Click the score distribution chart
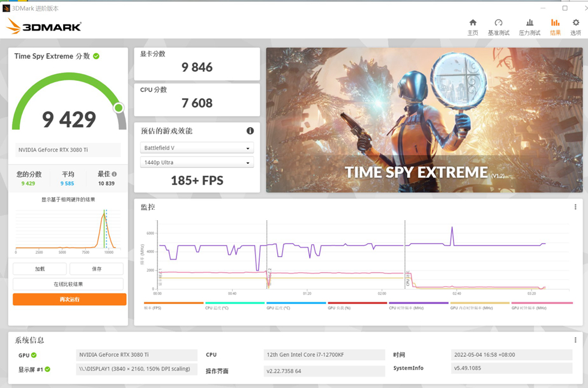This screenshot has height=388, width=588. [x=68, y=230]
